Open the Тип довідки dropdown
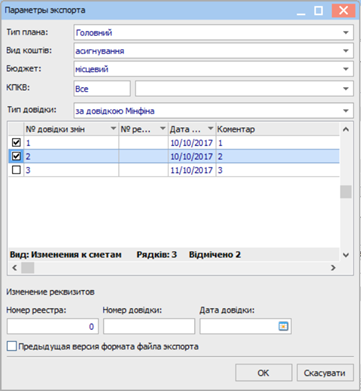The image size is (361, 391). (346, 111)
